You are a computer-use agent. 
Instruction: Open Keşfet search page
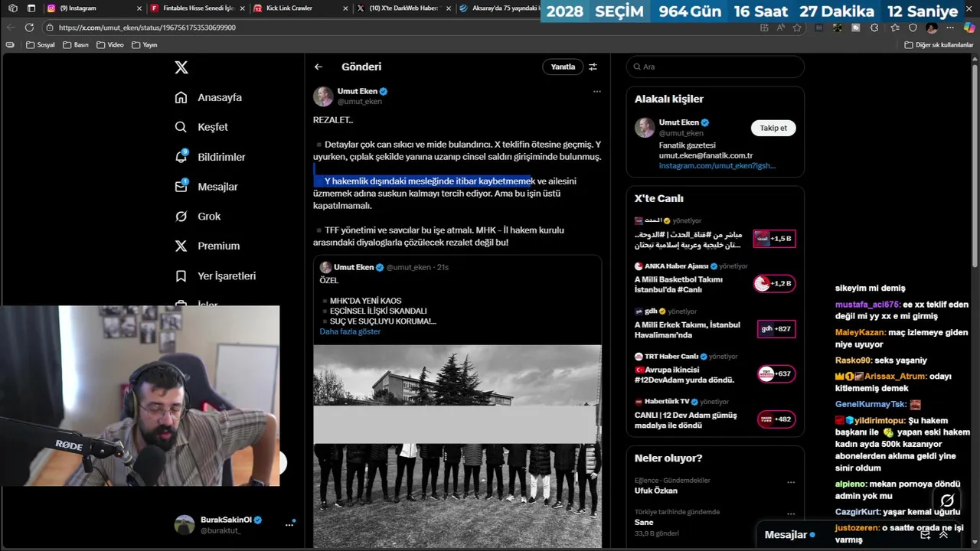(201, 127)
